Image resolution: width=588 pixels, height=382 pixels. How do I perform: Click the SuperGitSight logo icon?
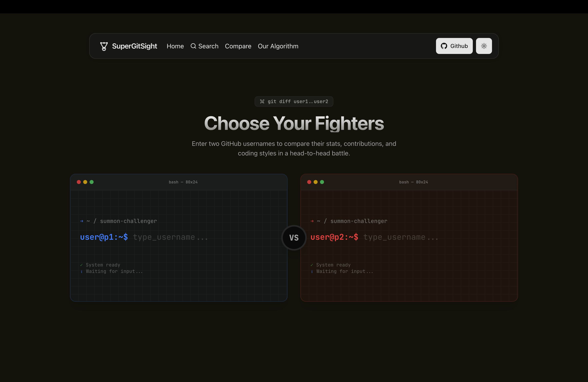(104, 46)
